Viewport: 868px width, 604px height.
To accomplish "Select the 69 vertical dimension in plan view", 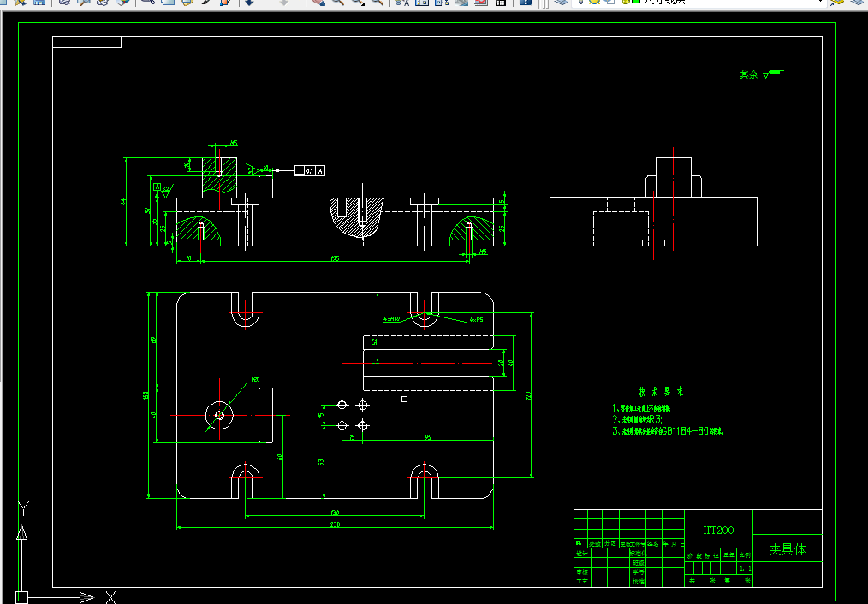I will pos(154,340).
